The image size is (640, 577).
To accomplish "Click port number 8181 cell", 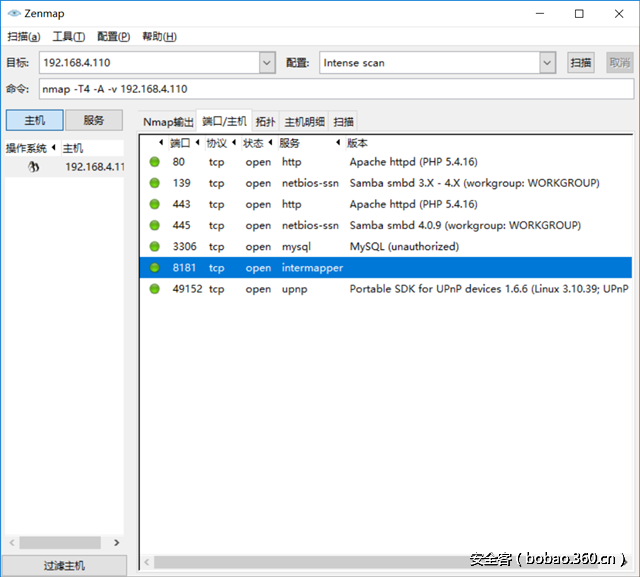I will (184, 268).
